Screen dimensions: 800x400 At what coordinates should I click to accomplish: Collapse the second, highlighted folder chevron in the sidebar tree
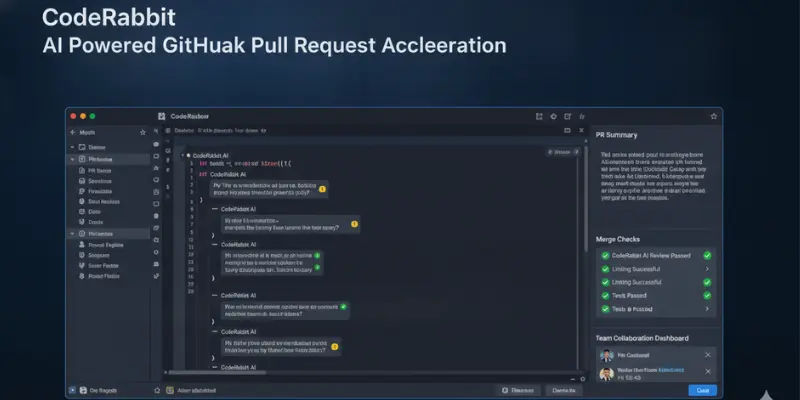[72, 159]
